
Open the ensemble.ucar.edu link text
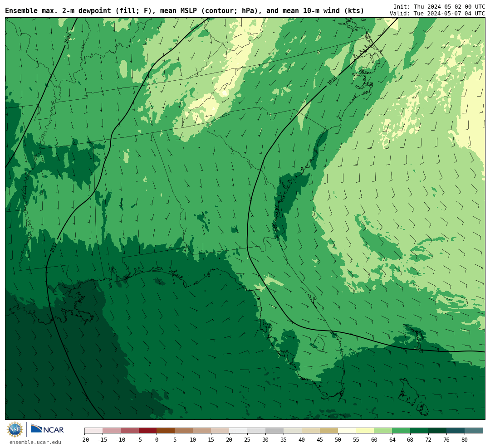[x=35, y=442]
